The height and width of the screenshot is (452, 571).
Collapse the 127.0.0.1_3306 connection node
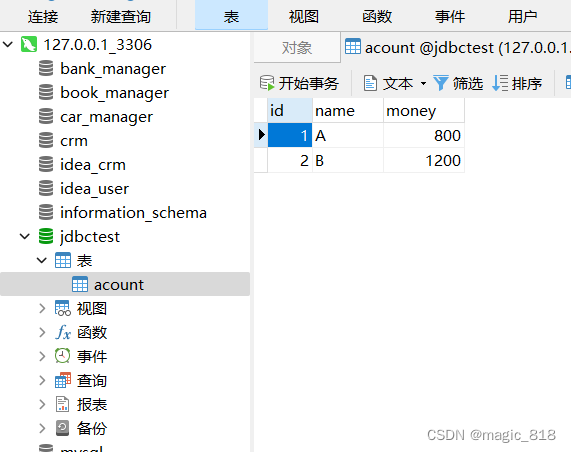coord(8,44)
